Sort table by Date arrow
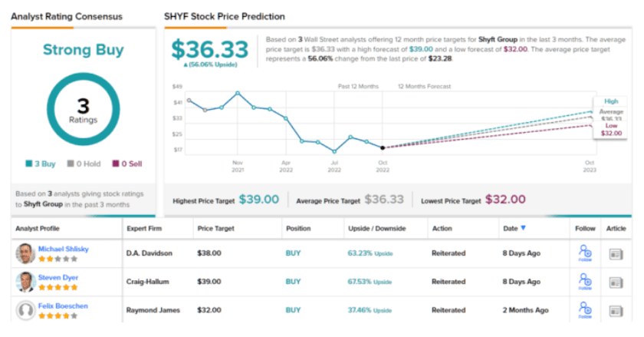This screenshot has width=644, height=337. click(x=524, y=228)
